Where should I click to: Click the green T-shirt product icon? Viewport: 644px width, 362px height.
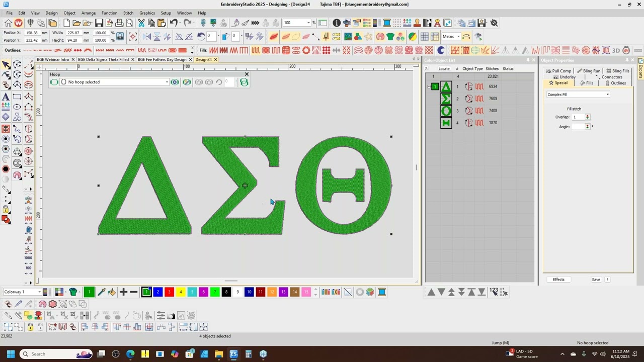390,36
